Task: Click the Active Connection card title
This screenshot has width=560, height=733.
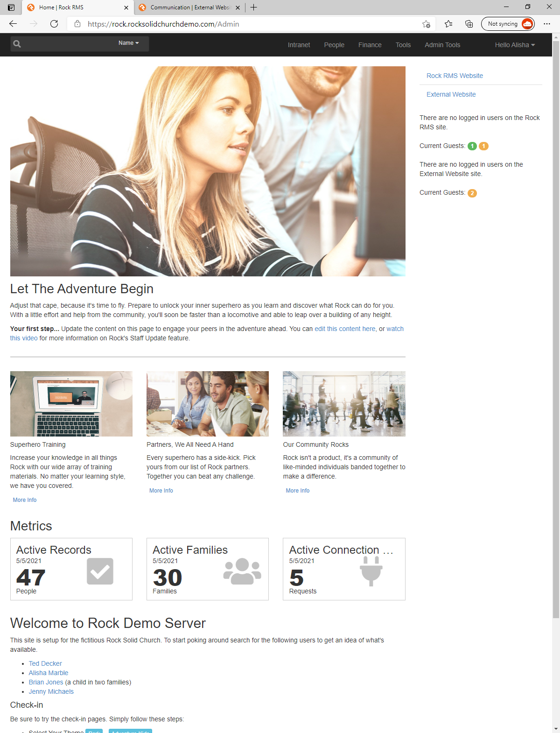Action: pyautogui.click(x=341, y=550)
